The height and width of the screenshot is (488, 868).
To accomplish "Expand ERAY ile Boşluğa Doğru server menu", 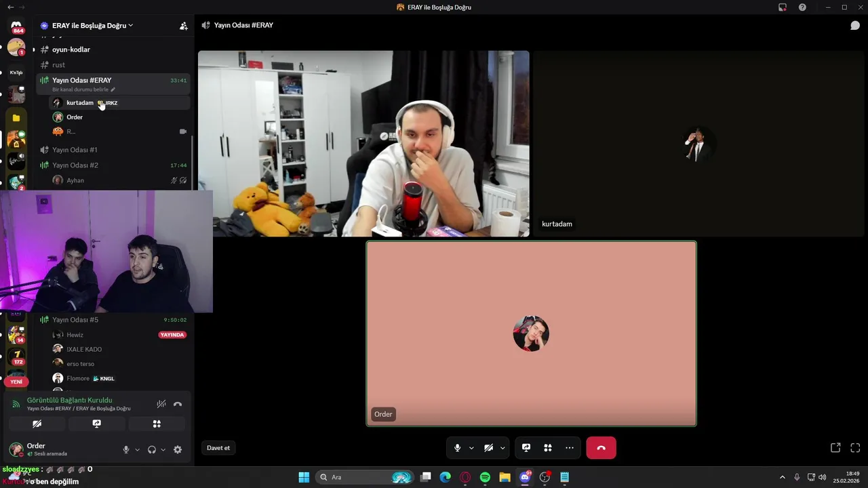I will pyautogui.click(x=92, y=26).
